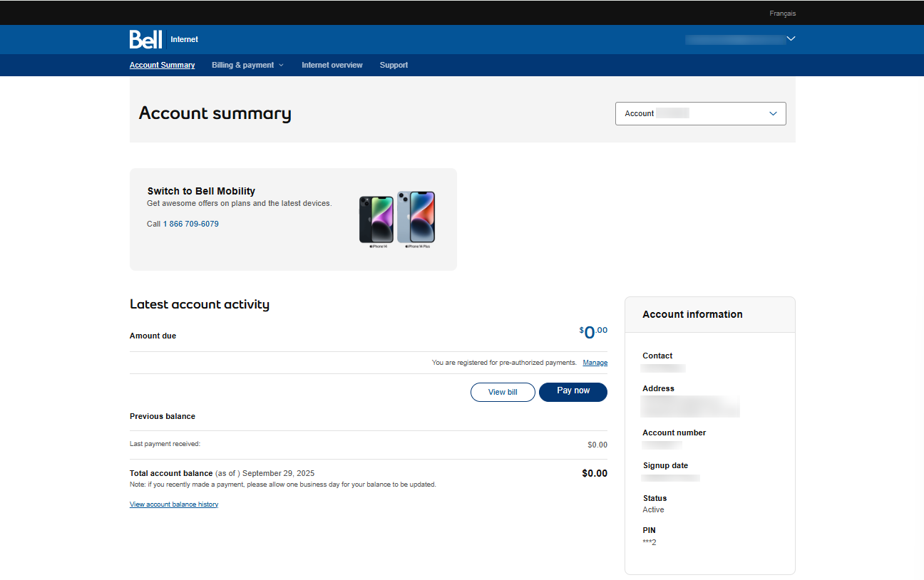Manage pre-authorized payments
The width and height of the screenshot is (924, 580).
click(595, 363)
